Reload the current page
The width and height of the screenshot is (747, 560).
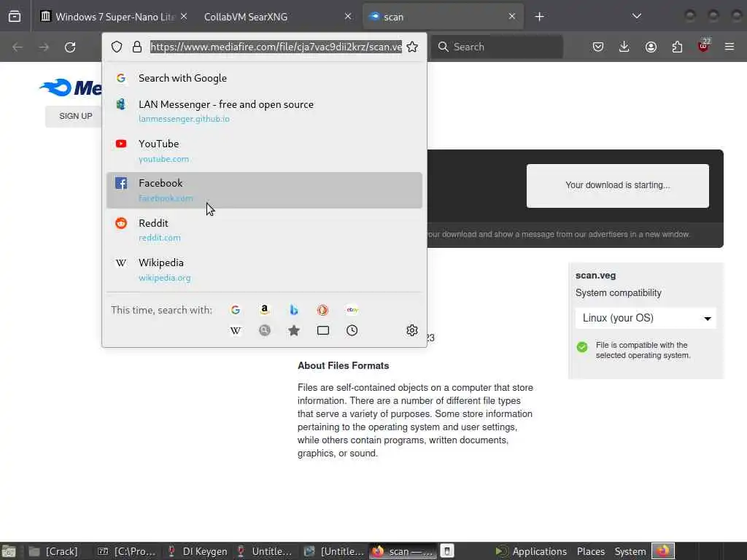[x=70, y=47]
